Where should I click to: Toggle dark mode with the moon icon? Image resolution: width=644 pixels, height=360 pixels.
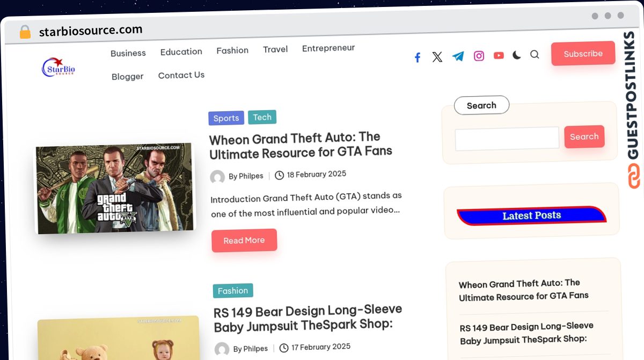click(516, 55)
